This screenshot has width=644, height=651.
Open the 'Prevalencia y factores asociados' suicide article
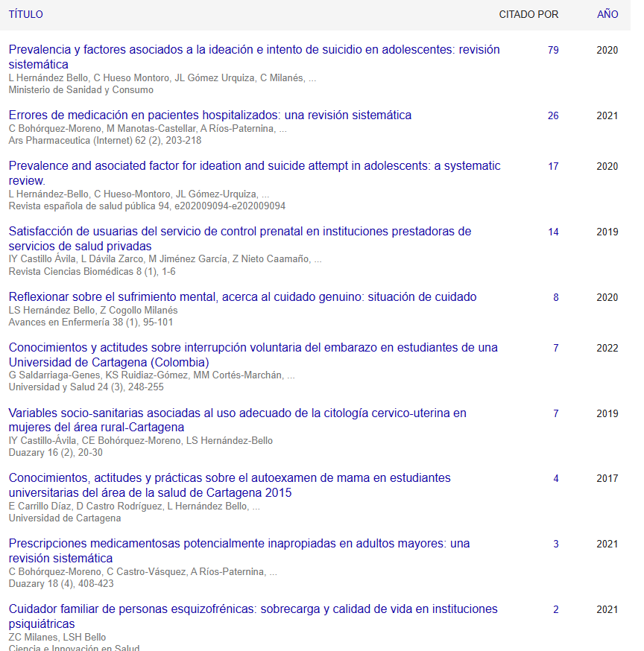253,50
